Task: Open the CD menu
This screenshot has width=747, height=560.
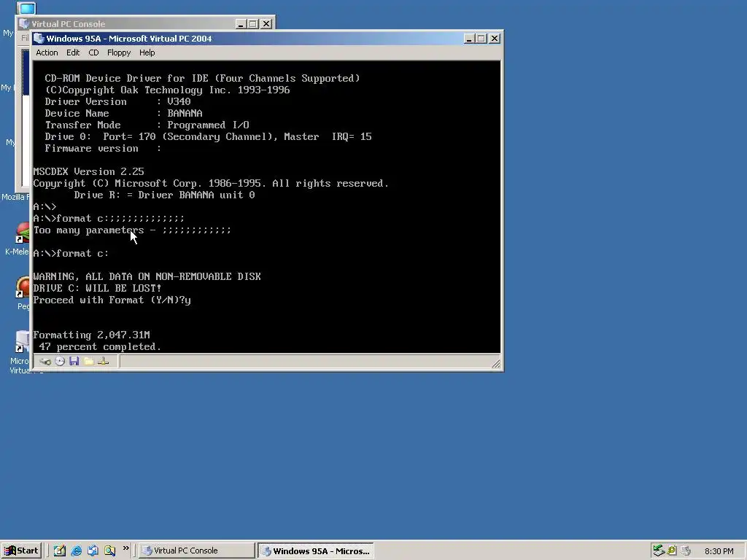Action: 93,52
